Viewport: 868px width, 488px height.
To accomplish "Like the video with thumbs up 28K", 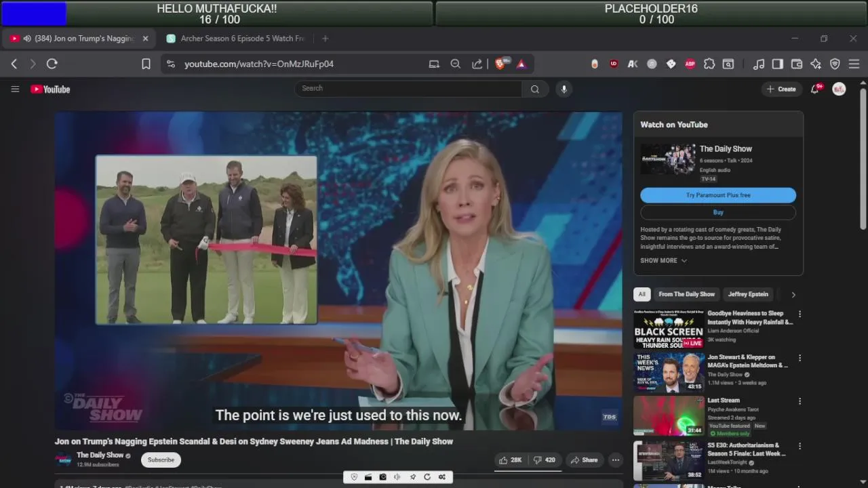I will [x=510, y=460].
